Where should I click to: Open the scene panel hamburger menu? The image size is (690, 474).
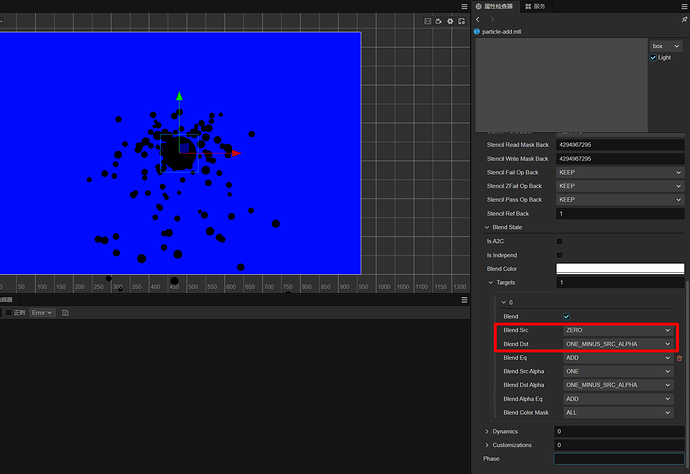pos(464,7)
